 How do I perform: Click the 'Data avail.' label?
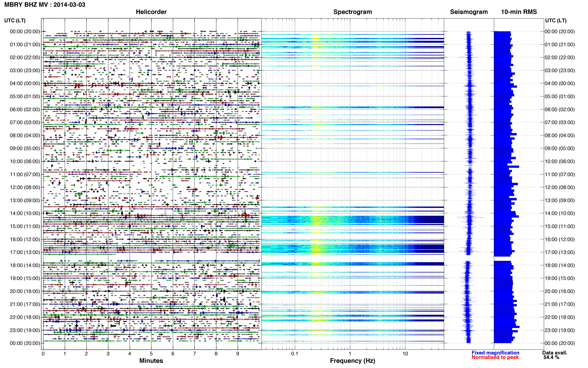click(555, 353)
